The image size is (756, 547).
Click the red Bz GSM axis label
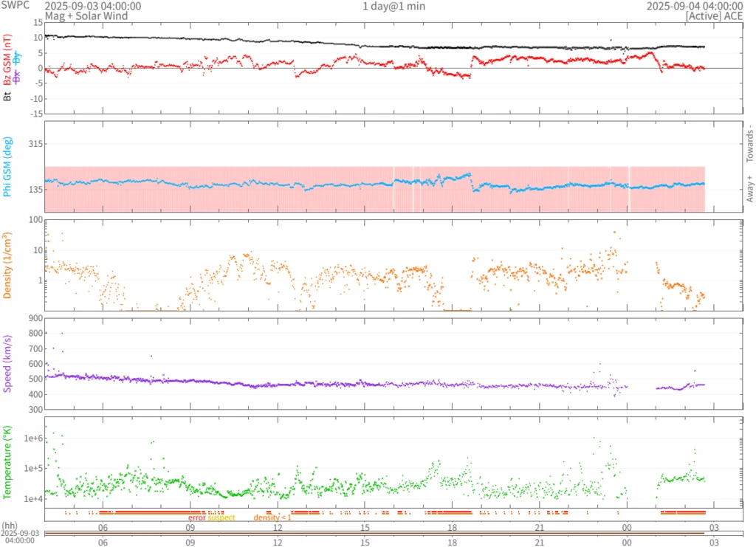click(x=7, y=60)
